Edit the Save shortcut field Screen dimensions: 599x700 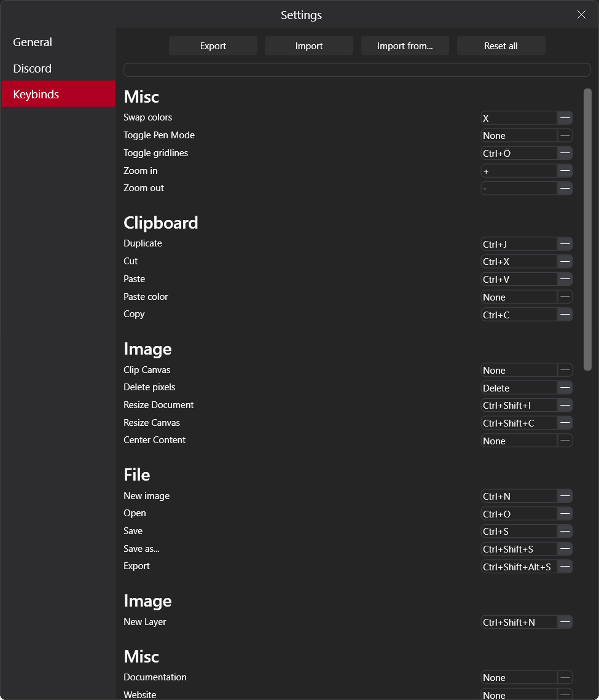519,531
